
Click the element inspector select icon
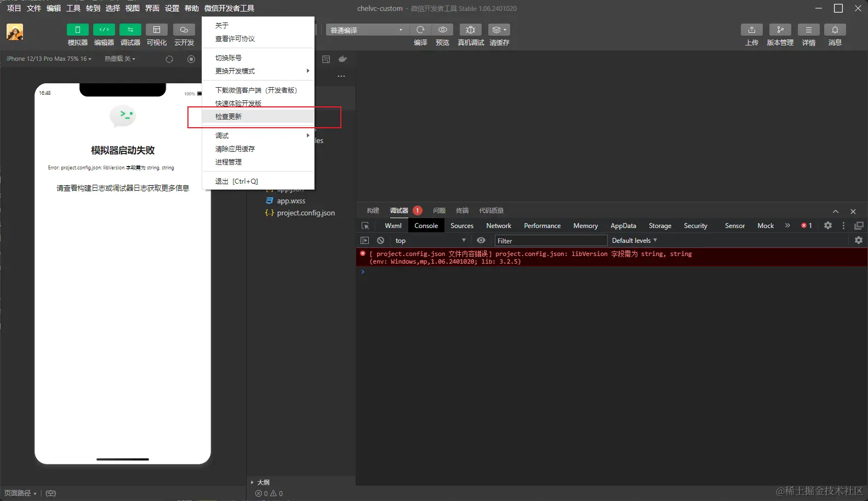pos(366,226)
